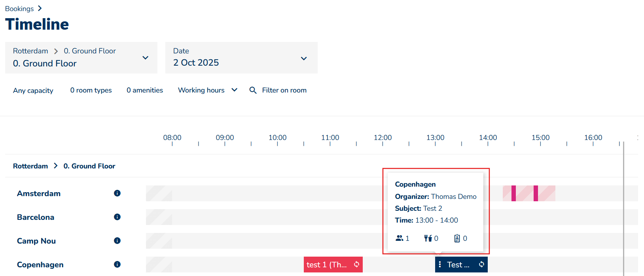Click the search magnifier icon
644x276 pixels.
tap(253, 90)
